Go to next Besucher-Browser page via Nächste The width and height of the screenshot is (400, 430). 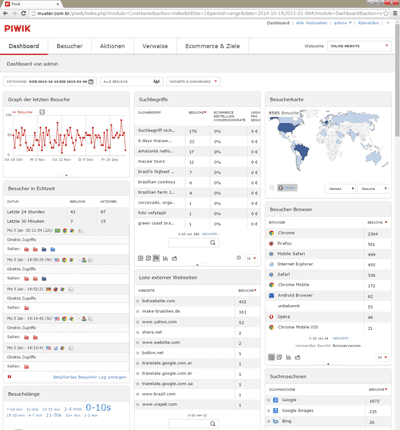[341, 338]
